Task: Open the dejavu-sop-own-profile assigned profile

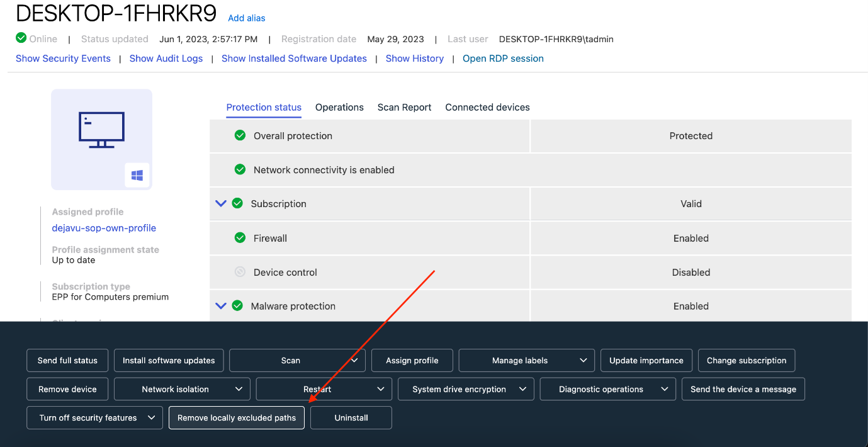Action: [x=104, y=228]
